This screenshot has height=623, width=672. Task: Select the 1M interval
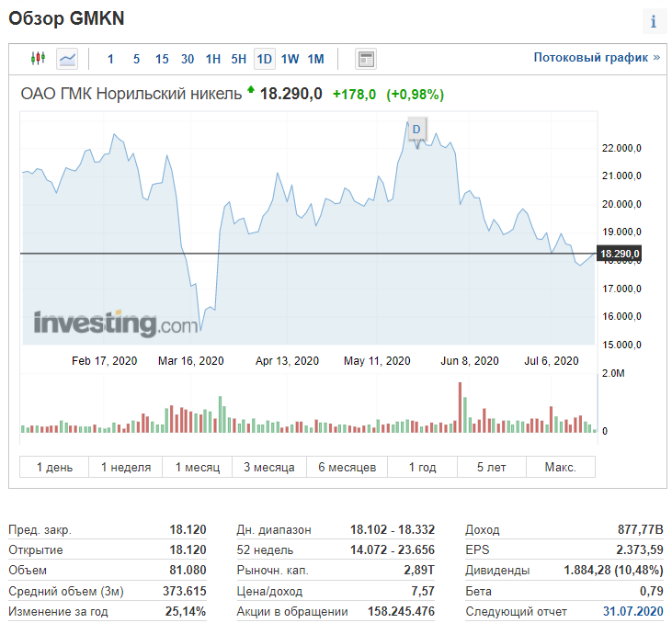(x=316, y=59)
